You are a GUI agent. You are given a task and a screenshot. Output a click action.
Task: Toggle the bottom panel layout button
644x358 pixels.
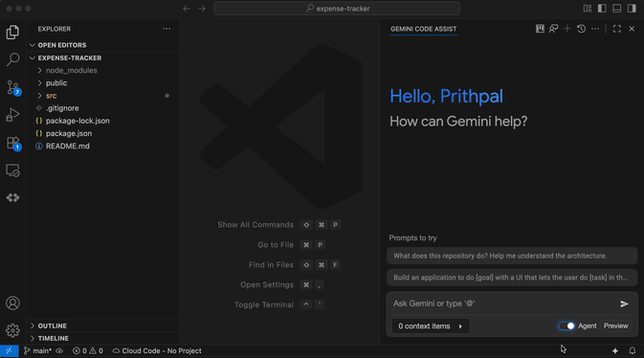[617, 9]
